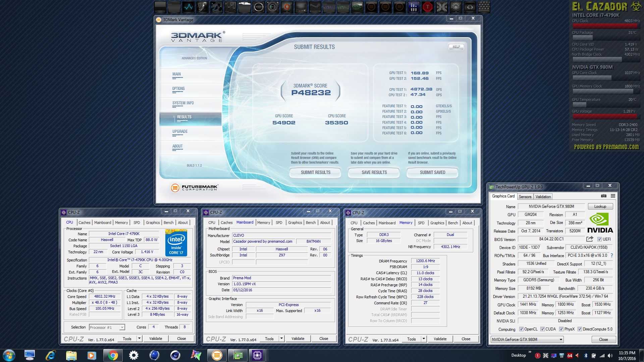The width and height of the screenshot is (644, 362).
Task: Click Validate in the Mainboard CPU-Z window
Action: coord(298,339)
